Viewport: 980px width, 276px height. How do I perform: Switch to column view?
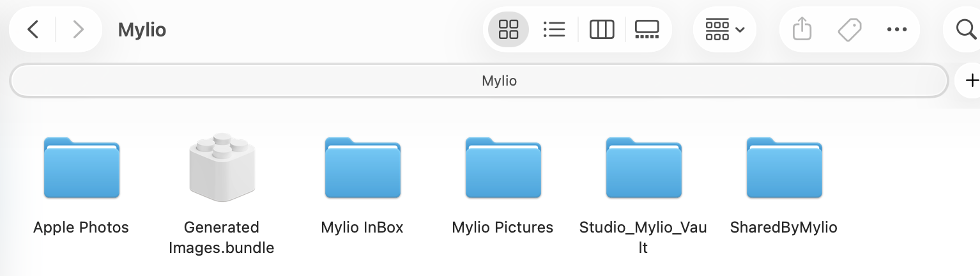point(602,29)
